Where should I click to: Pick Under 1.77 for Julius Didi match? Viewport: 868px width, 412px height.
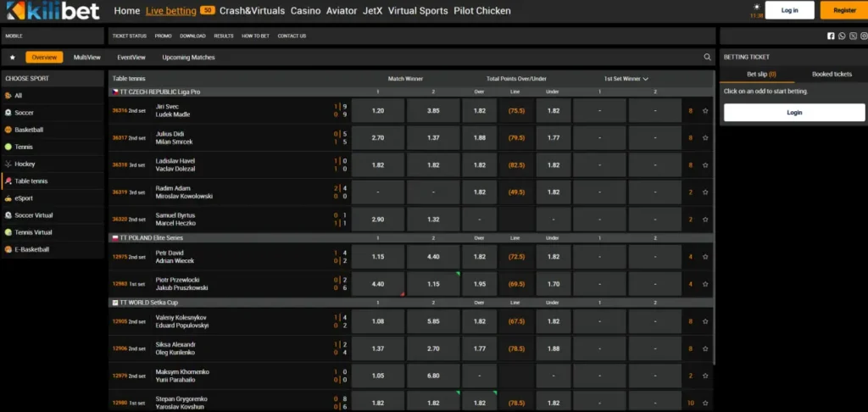coord(554,138)
